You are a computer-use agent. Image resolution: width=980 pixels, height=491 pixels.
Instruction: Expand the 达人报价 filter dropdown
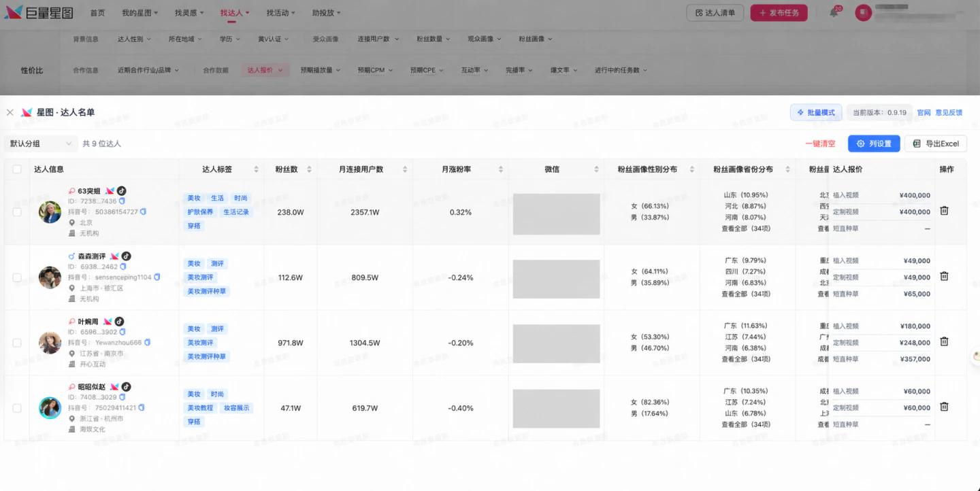click(265, 70)
